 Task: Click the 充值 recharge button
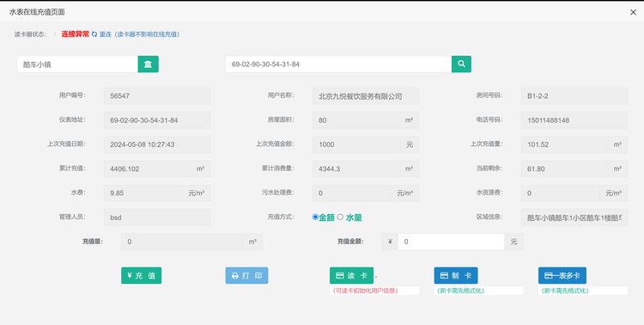(x=142, y=276)
